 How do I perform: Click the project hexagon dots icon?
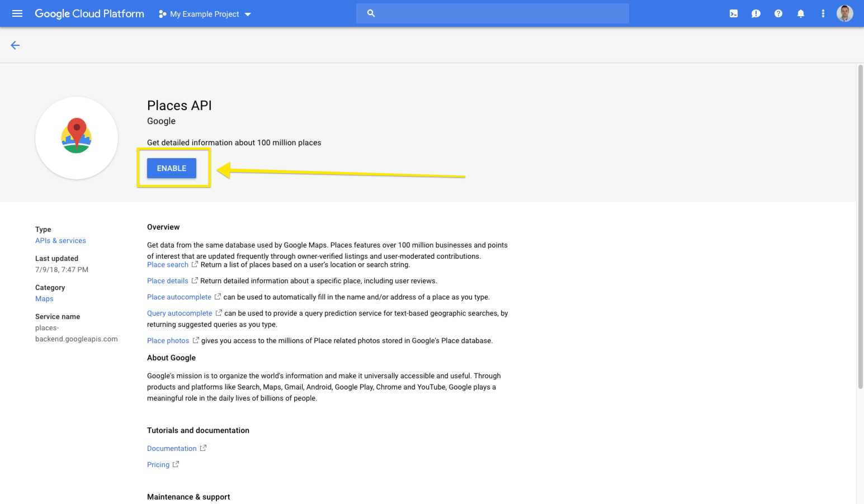pyautogui.click(x=162, y=14)
